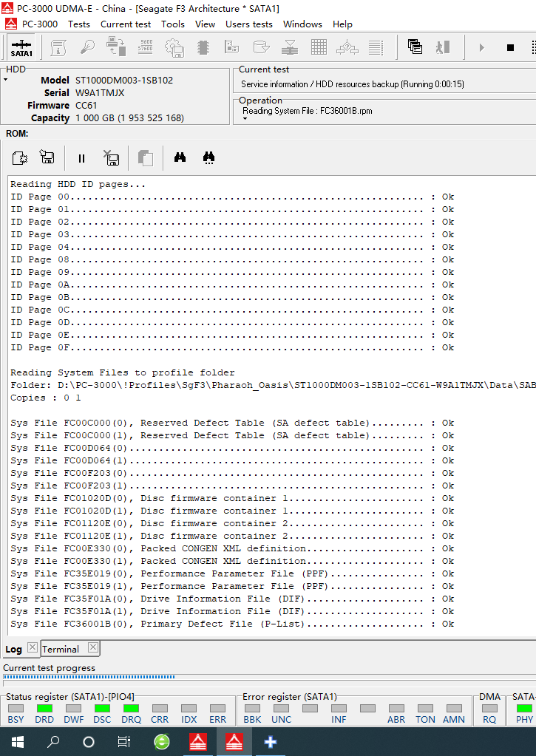Close the Log tab

(x=33, y=647)
